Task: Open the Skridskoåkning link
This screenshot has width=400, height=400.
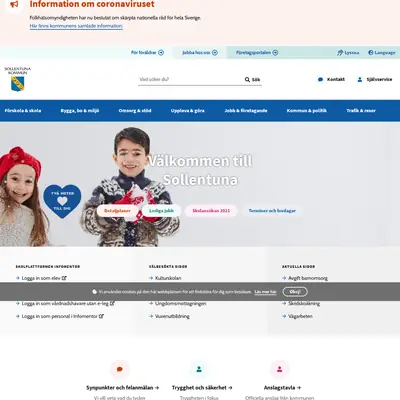Action: (x=304, y=304)
